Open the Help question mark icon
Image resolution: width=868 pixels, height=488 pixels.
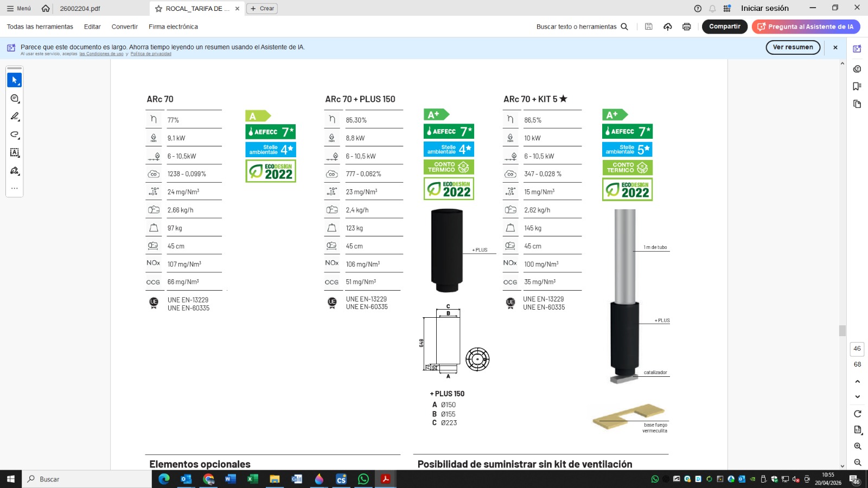pyautogui.click(x=698, y=8)
